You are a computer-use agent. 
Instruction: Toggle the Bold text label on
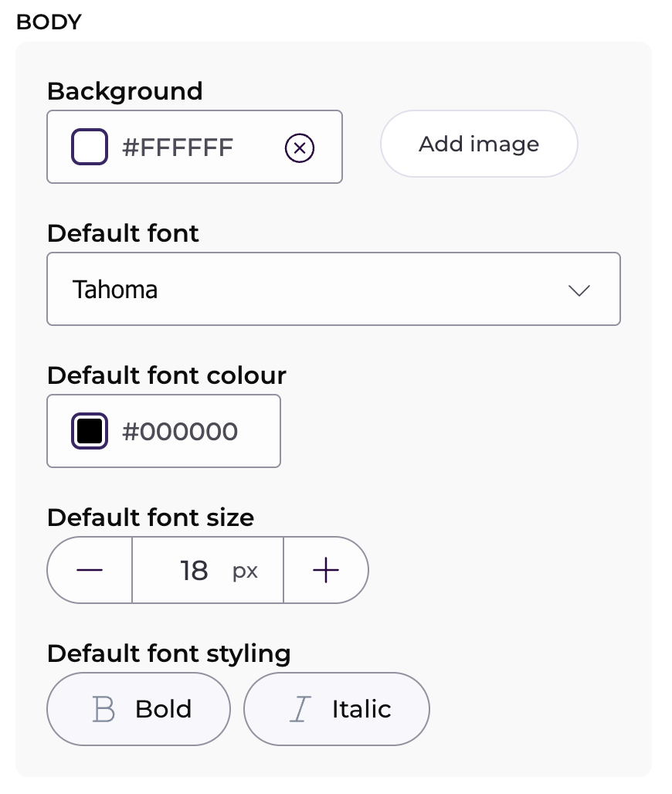[163, 709]
